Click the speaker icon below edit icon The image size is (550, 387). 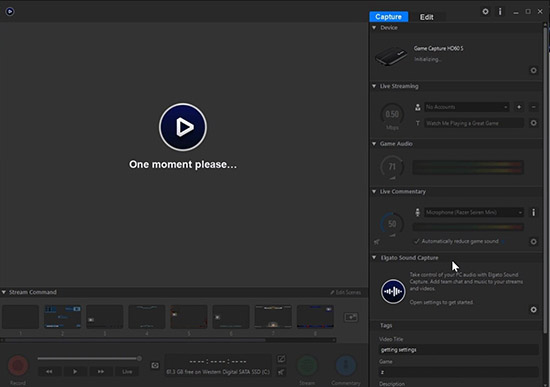(281, 372)
